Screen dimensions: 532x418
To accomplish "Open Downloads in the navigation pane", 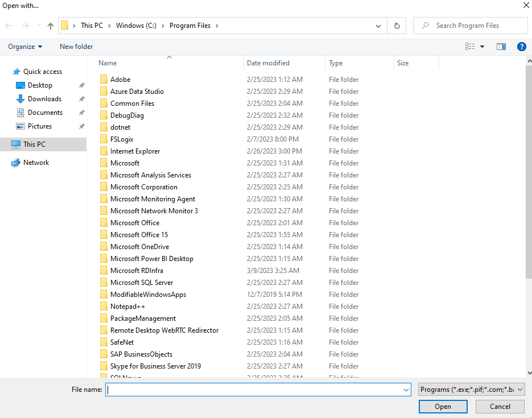I will (x=44, y=98).
